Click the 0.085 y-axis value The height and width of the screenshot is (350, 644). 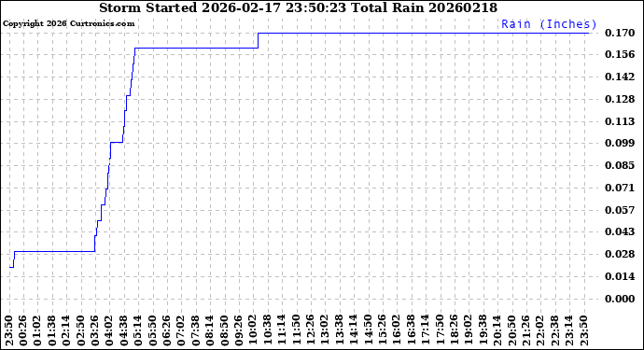620,165
